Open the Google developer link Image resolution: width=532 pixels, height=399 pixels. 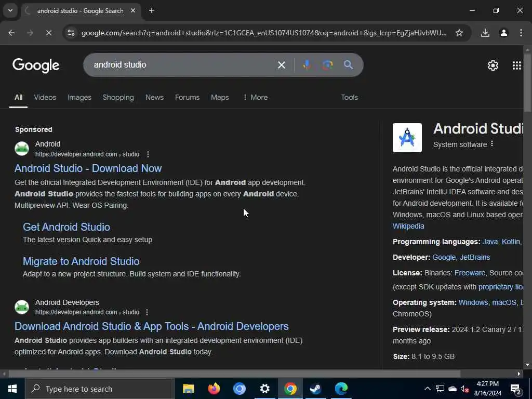[x=444, y=258]
